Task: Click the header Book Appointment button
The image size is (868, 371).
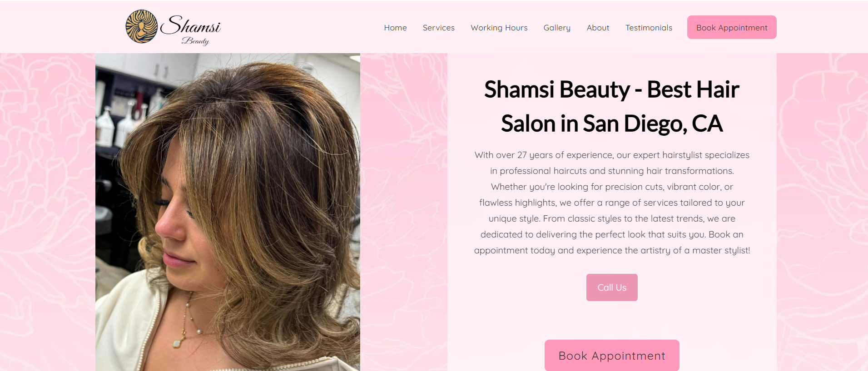Action: 732,27
